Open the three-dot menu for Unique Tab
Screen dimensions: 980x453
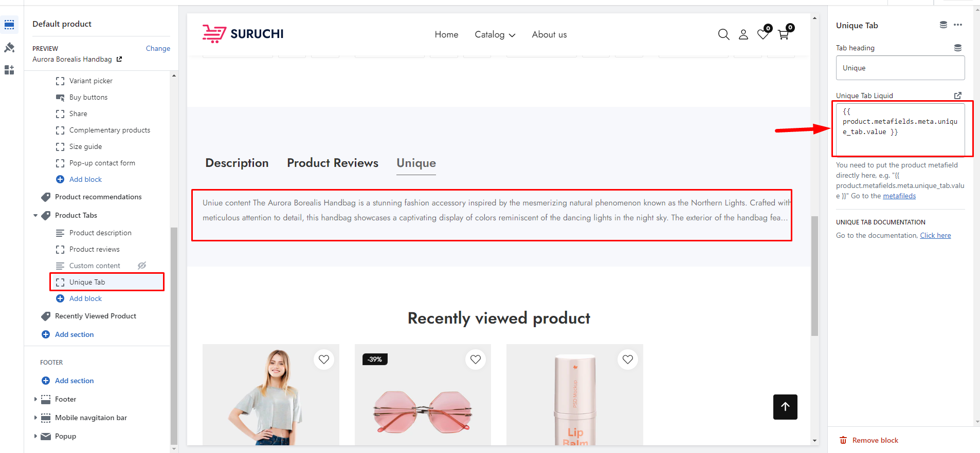(x=957, y=25)
